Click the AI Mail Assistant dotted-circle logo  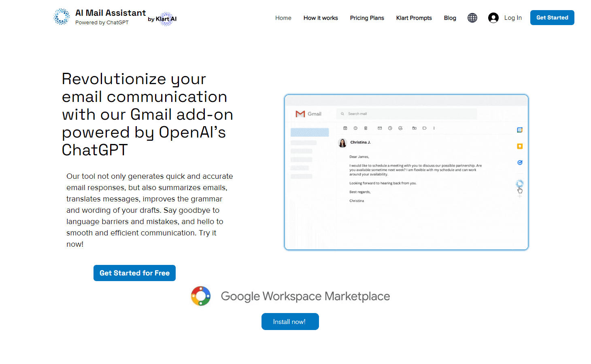click(62, 17)
